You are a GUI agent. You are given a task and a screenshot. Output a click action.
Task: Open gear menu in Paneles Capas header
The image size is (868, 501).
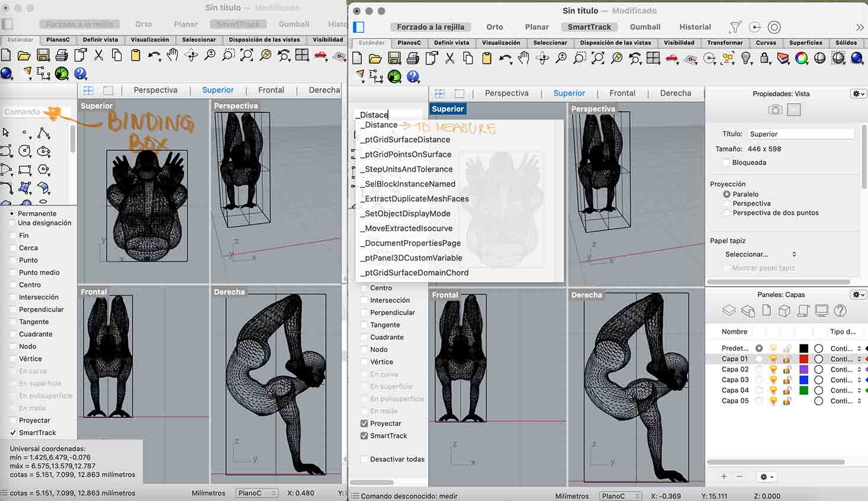point(858,295)
